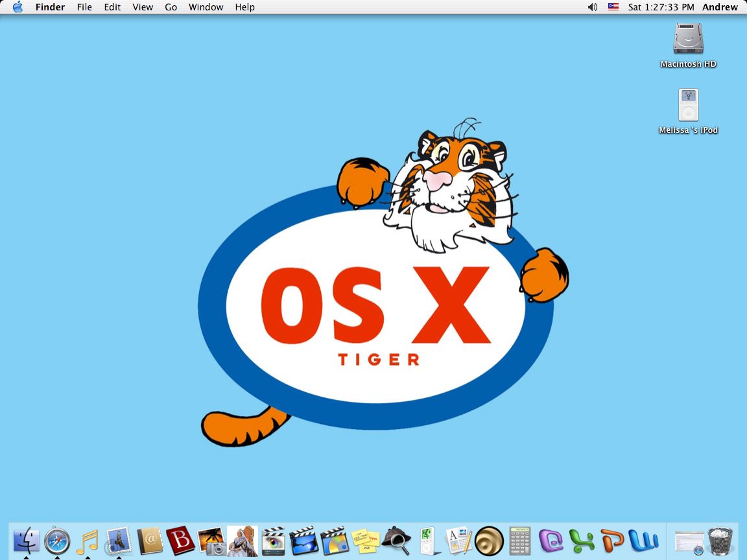Open the Andrew user switching menu

pos(720,7)
